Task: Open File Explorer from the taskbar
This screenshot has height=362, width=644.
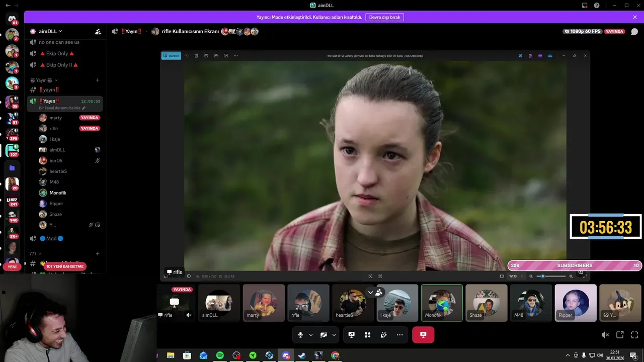Action: 171,355
